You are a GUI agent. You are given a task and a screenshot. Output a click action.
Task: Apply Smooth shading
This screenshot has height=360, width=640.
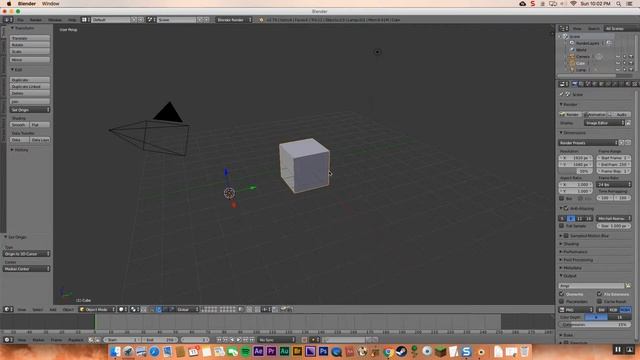(19, 125)
